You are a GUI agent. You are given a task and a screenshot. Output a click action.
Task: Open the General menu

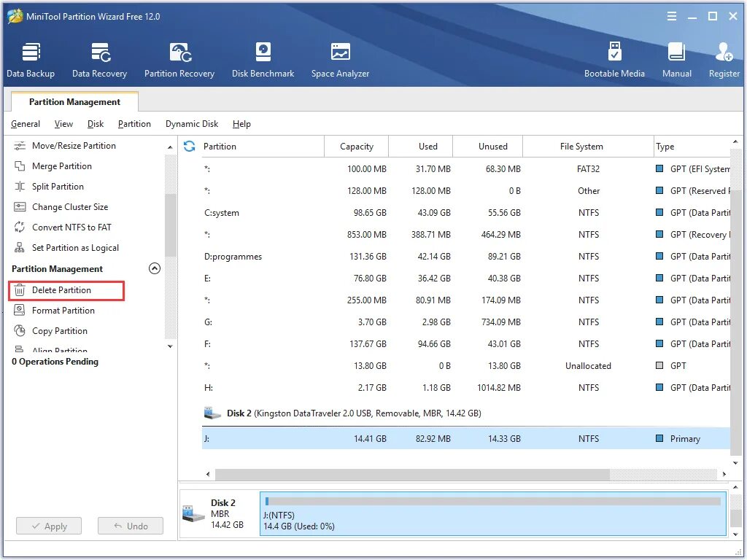pyautogui.click(x=26, y=124)
